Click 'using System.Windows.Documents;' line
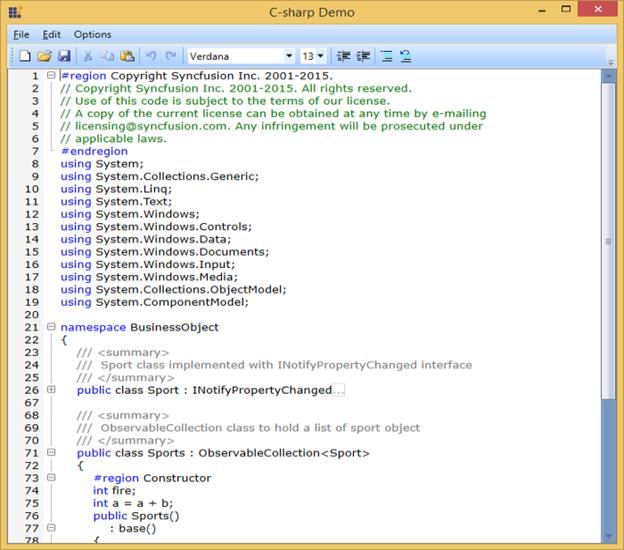624x550 pixels. pos(165,252)
